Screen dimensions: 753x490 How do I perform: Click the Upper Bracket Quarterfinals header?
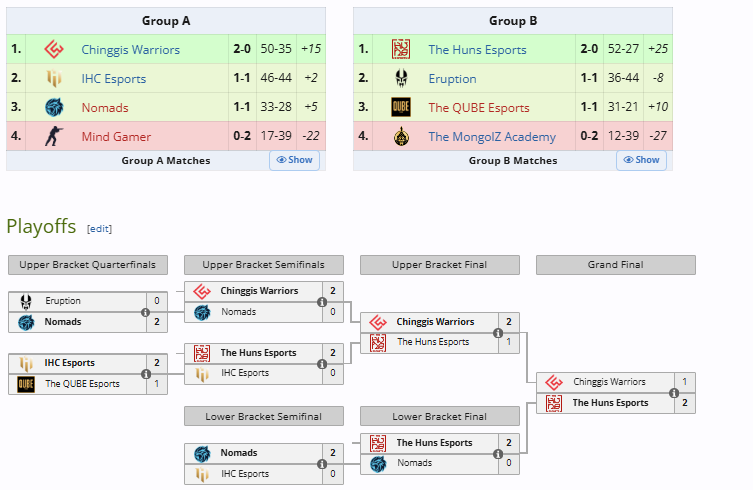(88, 265)
